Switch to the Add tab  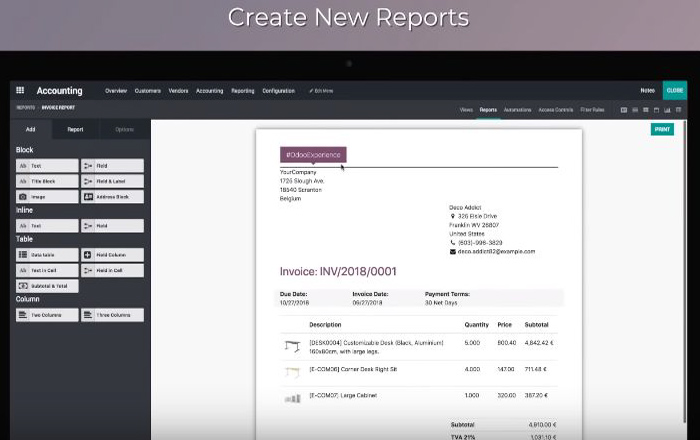(x=31, y=129)
